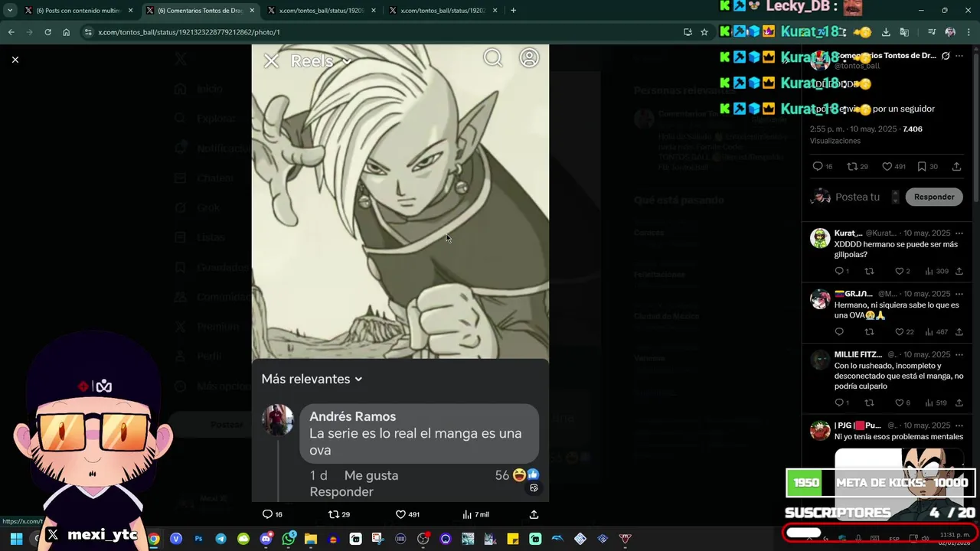This screenshot has width=980, height=551.
Task: Click the address bar URL field
Action: pyautogui.click(x=383, y=32)
